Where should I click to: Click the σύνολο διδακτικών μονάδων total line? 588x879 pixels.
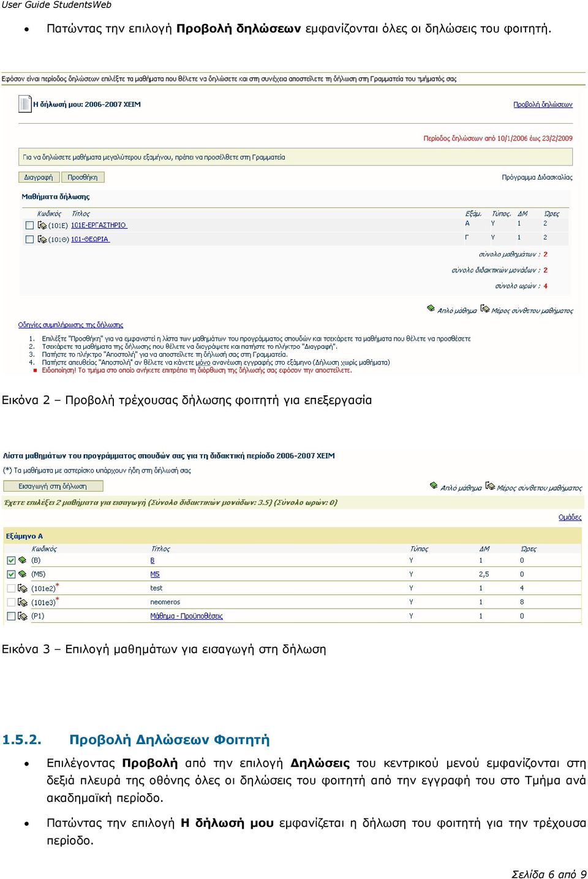pos(500,270)
